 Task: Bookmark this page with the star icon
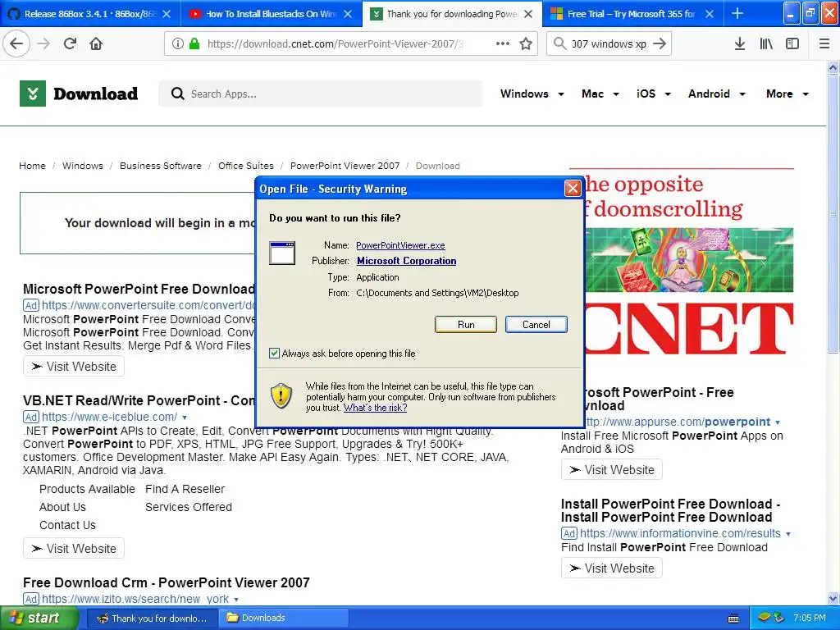click(526, 43)
